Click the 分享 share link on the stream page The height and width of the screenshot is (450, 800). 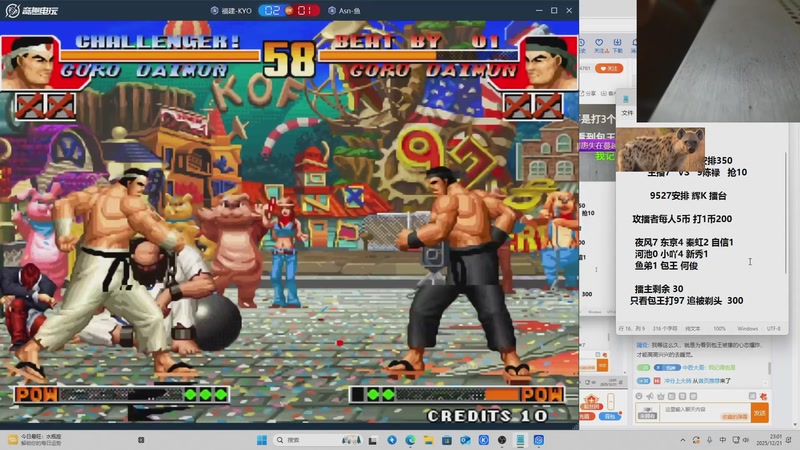(588, 93)
